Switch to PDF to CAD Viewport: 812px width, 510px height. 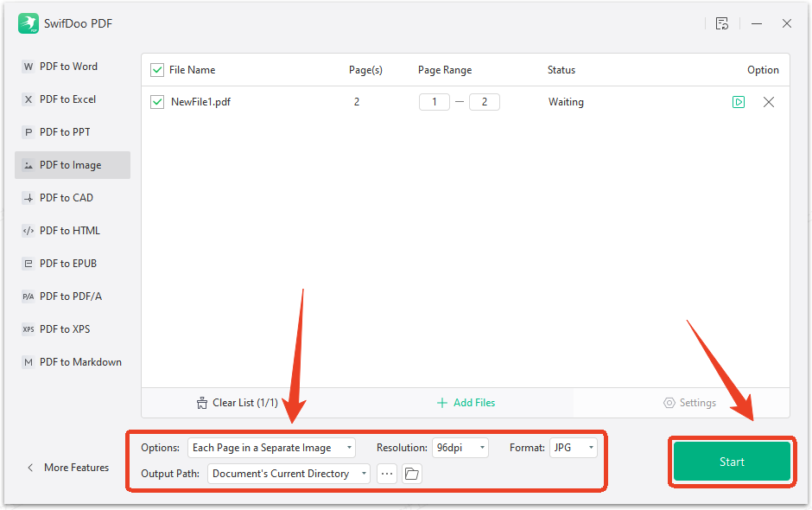tap(73, 198)
